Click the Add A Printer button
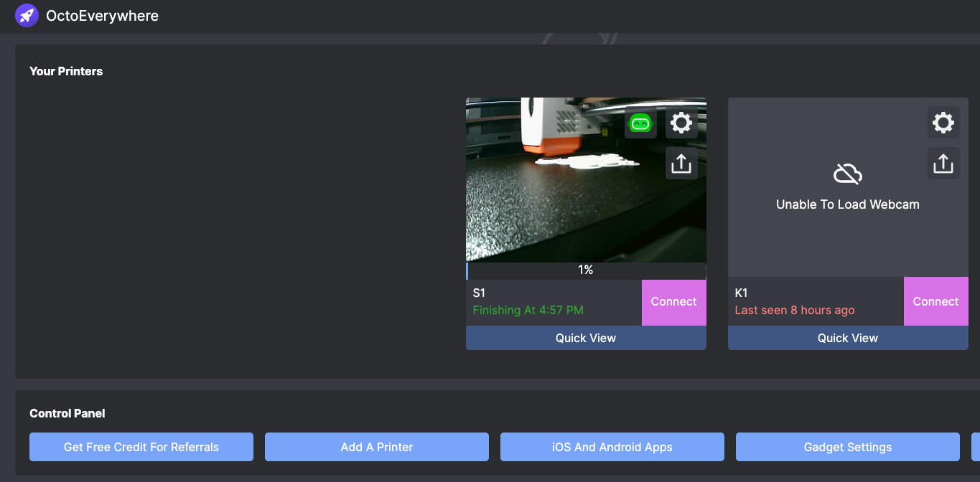The image size is (980, 482). 377,447
